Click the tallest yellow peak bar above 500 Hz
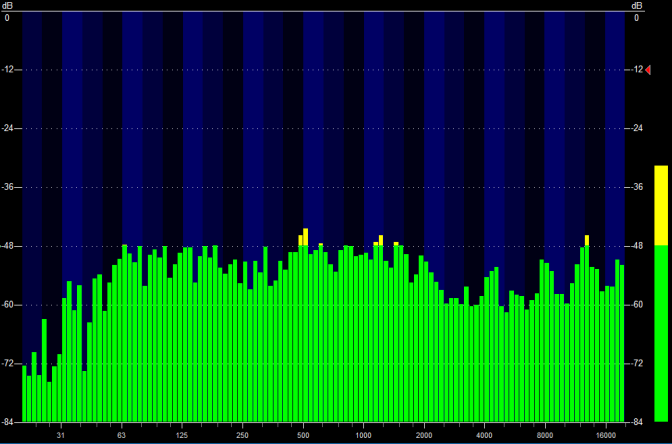 (306, 237)
